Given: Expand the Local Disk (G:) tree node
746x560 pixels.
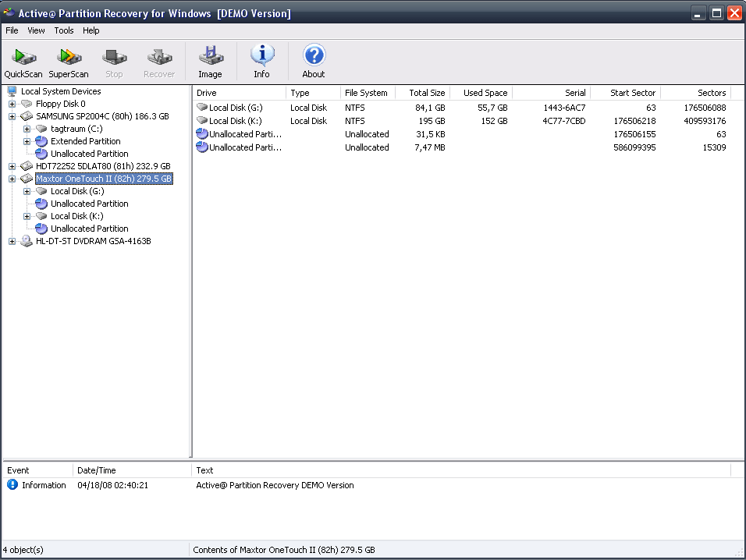Looking at the screenshot, I should pos(27,192).
